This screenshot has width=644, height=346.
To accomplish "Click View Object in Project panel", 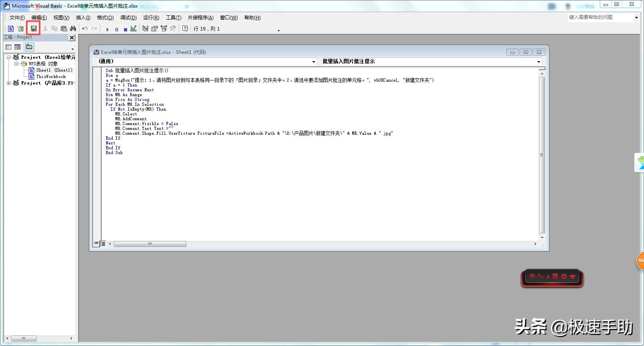I will click(x=18, y=47).
